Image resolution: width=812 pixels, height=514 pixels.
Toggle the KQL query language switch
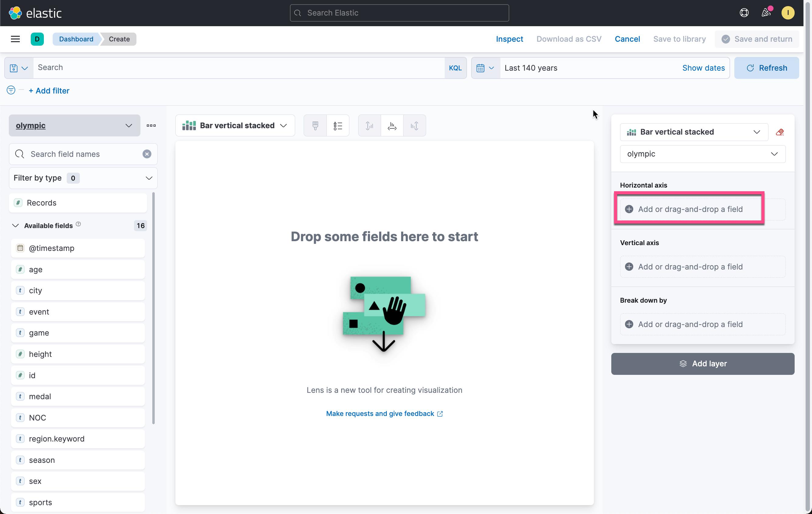click(455, 68)
